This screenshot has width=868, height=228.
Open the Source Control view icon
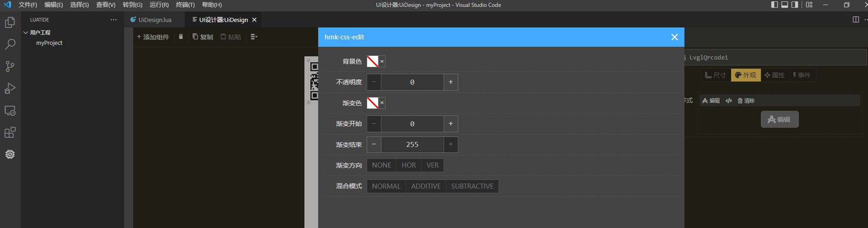(10, 66)
